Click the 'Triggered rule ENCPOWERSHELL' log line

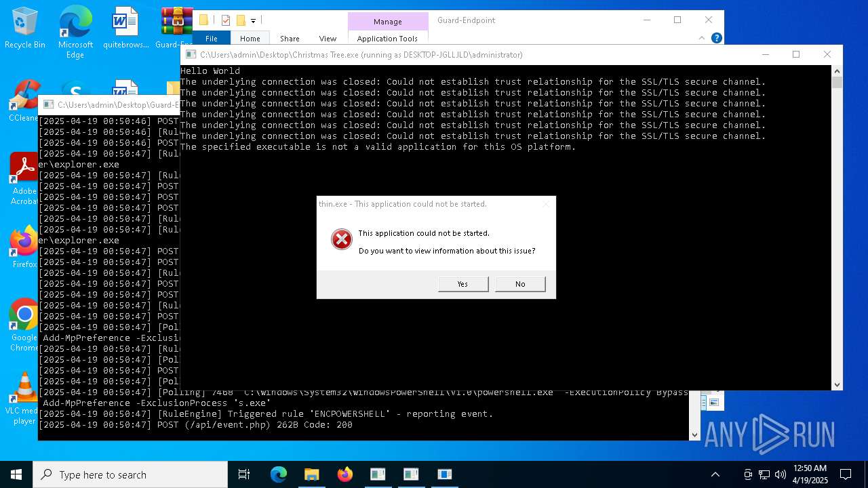click(266, 413)
